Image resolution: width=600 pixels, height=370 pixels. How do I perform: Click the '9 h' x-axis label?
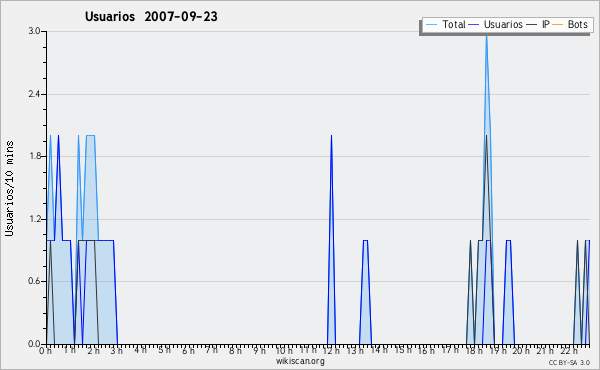pyautogui.click(x=259, y=350)
